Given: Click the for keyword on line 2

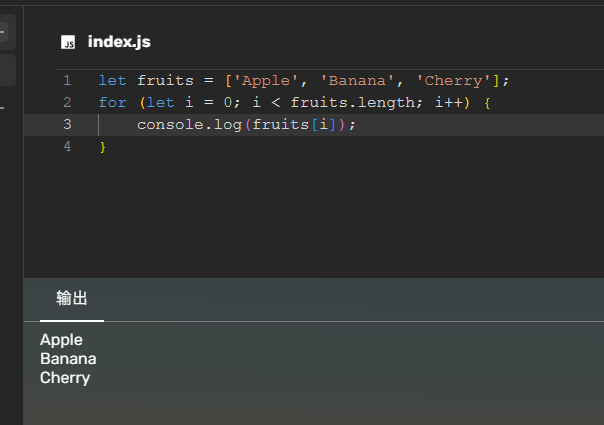Looking at the screenshot, I should pos(113,102).
